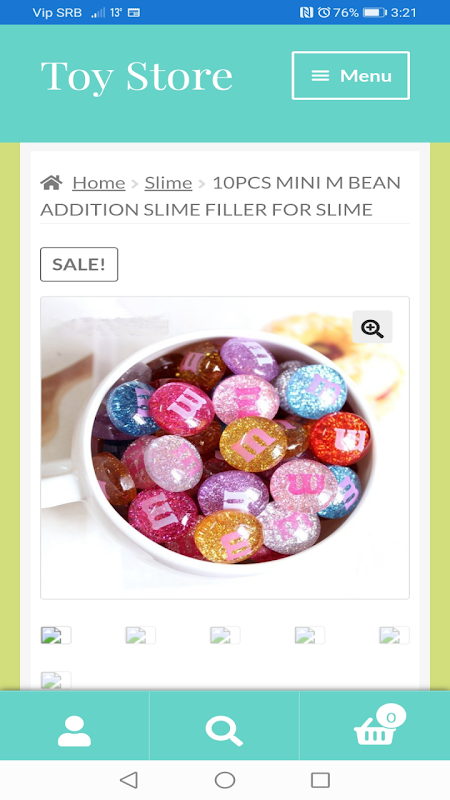Open the Menu hamburger button
The width and height of the screenshot is (450, 800).
click(x=351, y=76)
